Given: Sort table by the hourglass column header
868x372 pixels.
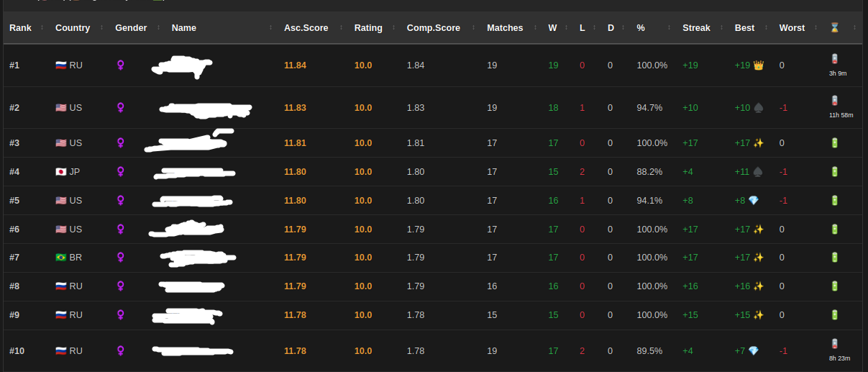Looking at the screenshot, I should [x=834, y=28].
